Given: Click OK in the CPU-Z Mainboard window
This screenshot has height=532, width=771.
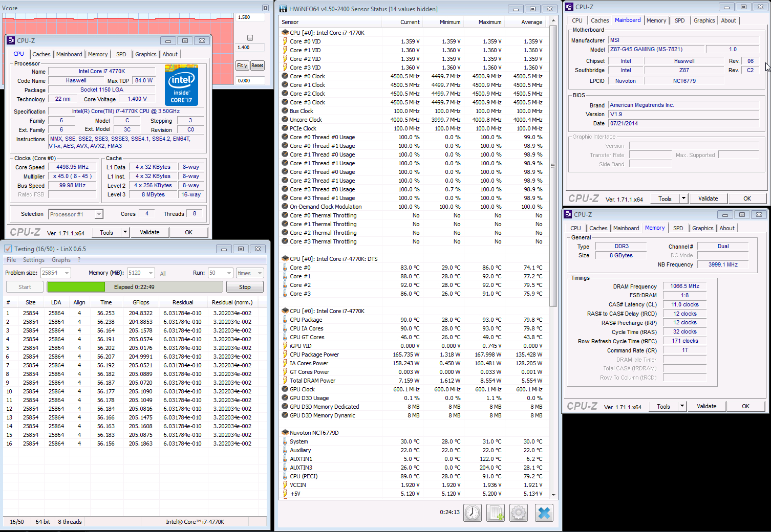Looking at the screenshot, I should click(x=747, y=198).
